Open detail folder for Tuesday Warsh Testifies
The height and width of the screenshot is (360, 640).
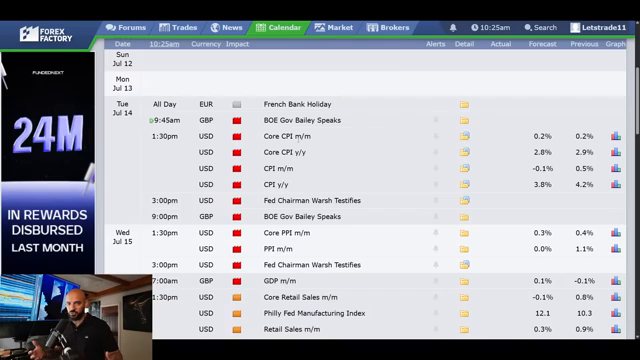[464, 200]
